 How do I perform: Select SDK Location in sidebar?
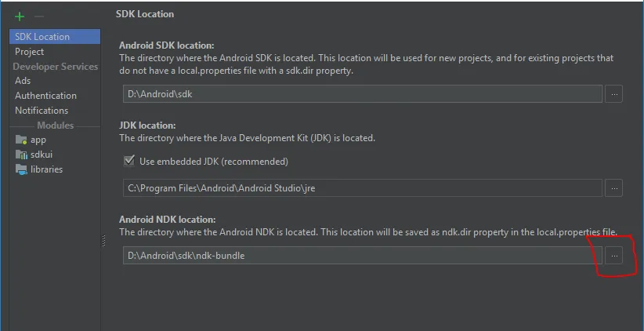42,37
